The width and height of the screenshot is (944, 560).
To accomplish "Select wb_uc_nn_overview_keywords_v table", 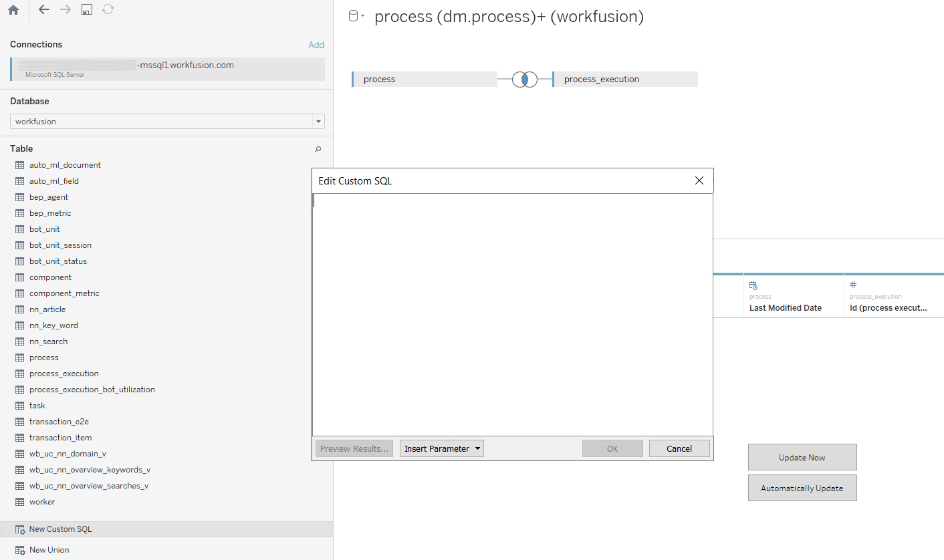I will point(90,470).
